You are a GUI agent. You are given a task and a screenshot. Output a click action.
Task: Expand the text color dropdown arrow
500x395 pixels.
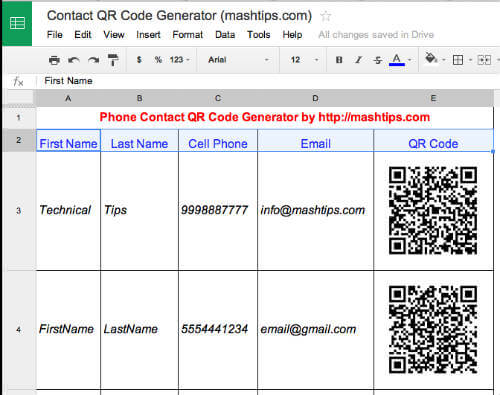410,60
